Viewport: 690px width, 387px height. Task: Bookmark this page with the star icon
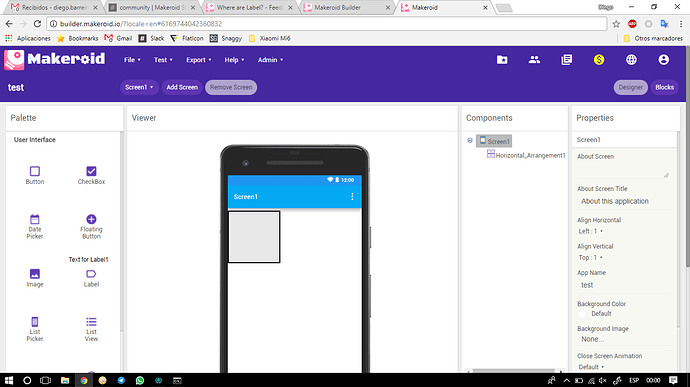pyautogui.click(x=616, y=24)
